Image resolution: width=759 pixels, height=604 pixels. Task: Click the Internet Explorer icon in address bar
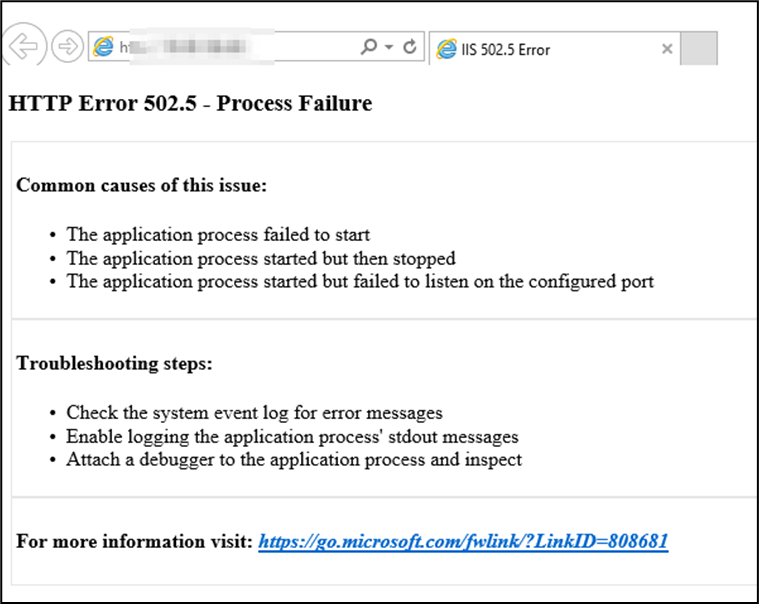pyautogui.click(x=103, y=46)
